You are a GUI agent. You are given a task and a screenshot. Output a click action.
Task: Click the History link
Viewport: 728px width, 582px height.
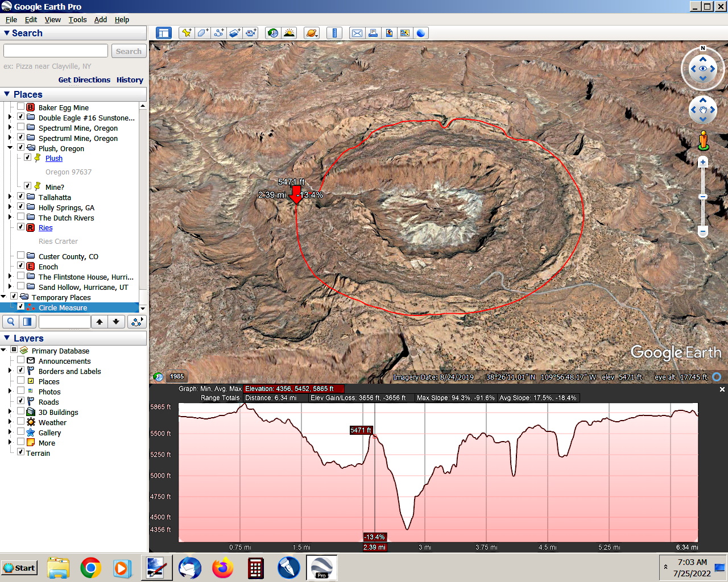coord(130,80)
